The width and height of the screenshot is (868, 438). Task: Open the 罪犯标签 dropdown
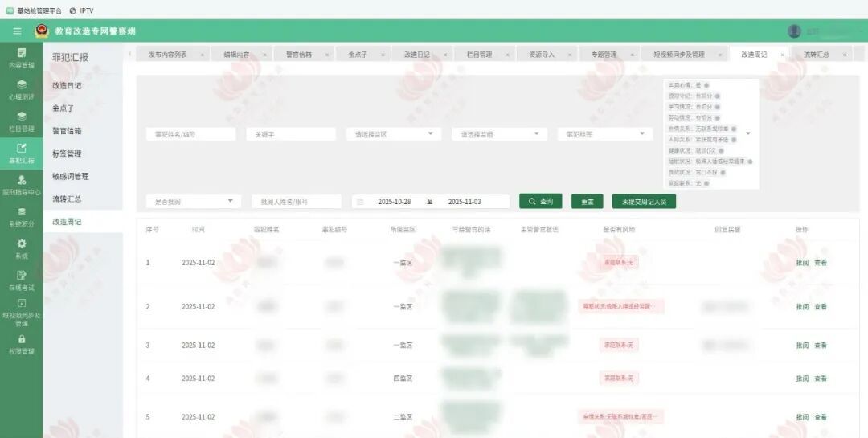[x=605, y=134]
